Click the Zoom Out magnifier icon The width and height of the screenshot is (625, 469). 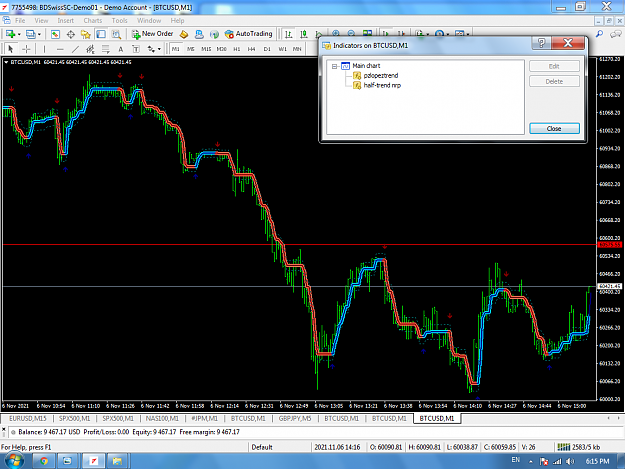tap(351, 33)
